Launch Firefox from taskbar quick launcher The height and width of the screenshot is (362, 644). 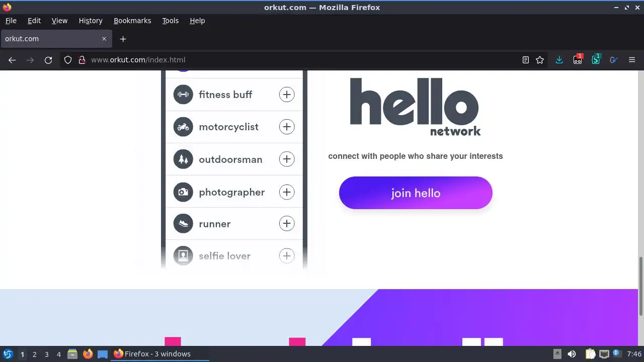click(x=88, y=354)
